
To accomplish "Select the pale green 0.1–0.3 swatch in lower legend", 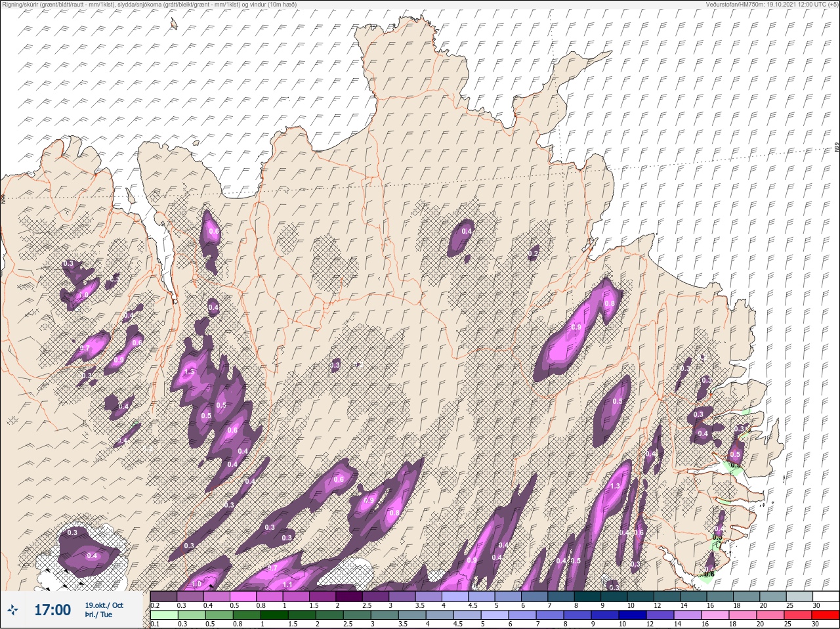I will pos(164,616).
